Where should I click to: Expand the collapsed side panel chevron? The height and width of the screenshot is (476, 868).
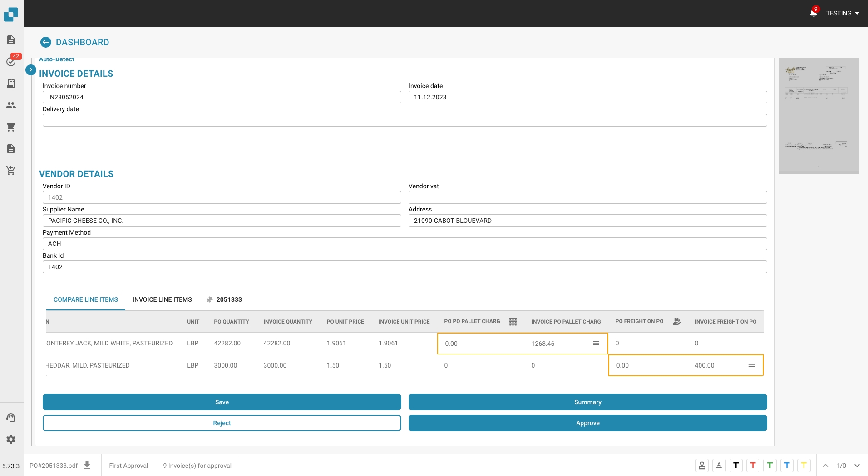click(x=31, y=70)
